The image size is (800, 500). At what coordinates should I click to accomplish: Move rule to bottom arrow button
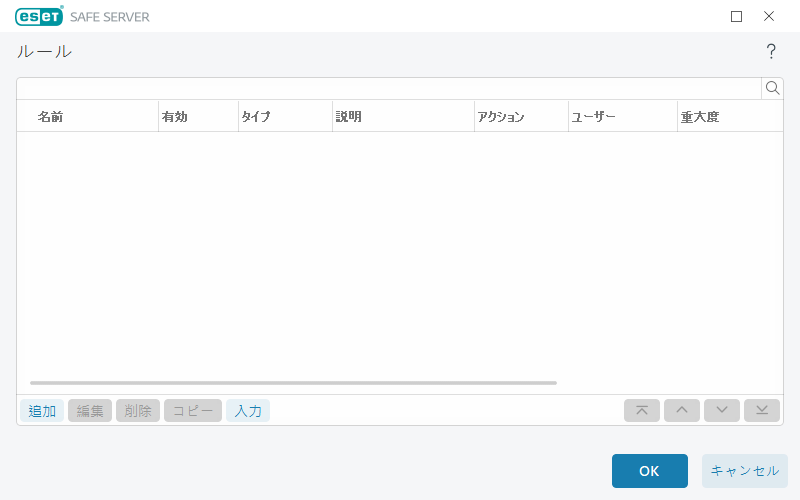point(762,410)
